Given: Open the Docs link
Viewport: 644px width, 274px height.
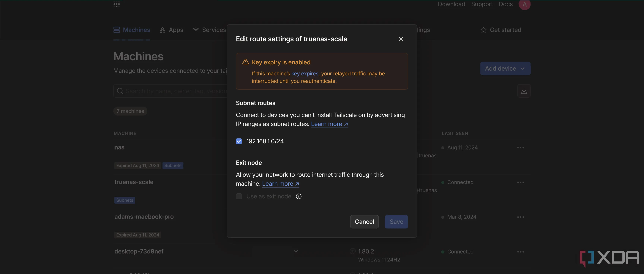Looking at the screenshot, I should point(506,4).
